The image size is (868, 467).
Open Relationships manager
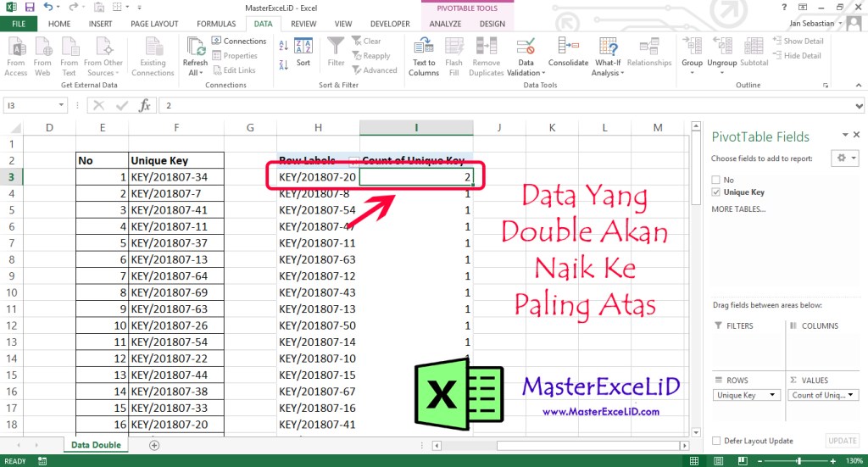[x=648, y=52]
